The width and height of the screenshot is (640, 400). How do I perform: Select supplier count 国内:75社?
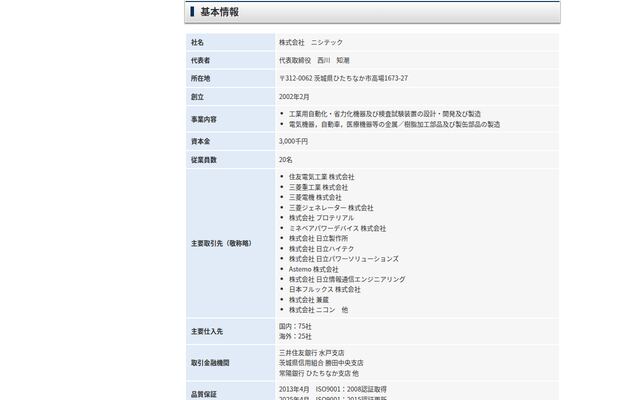(x=295, y=327)
